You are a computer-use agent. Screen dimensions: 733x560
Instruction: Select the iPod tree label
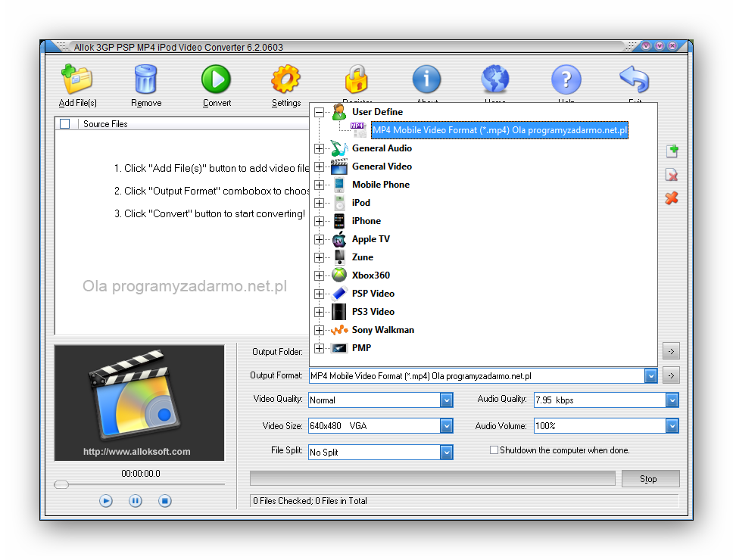click(x=361, y=203)
